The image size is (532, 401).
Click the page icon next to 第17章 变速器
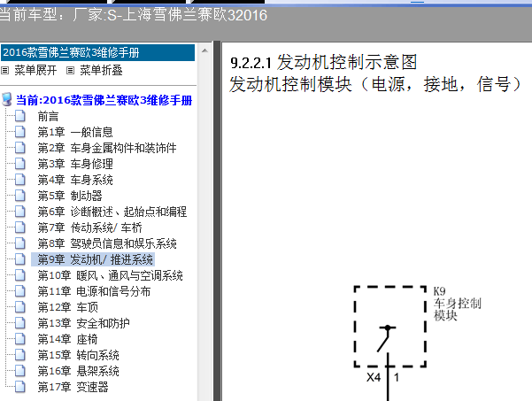(x=20, y=387)
